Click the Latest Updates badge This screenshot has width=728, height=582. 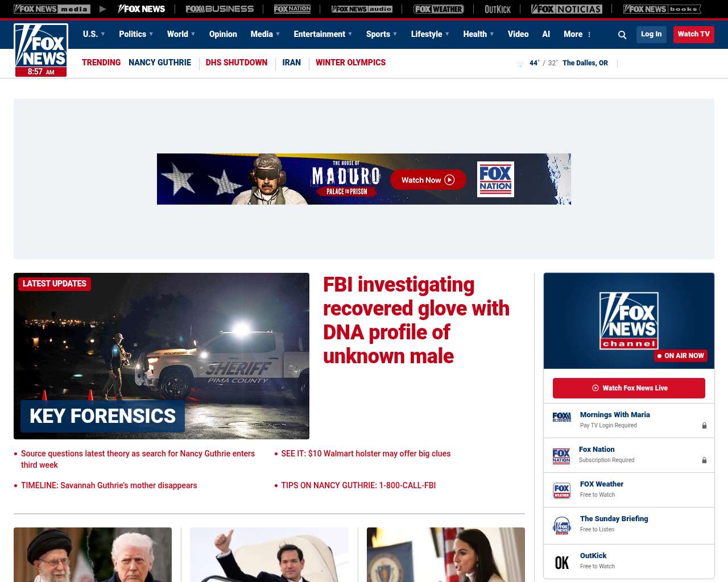click(x=55, y=284)
